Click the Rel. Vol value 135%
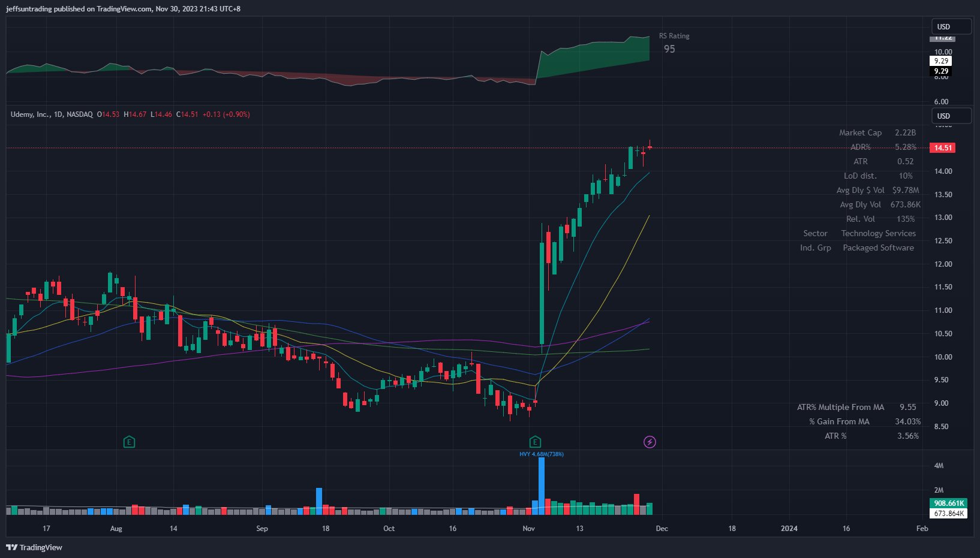Image resolution: width=980 pixels, height=558 pixels. click(906, 219)
